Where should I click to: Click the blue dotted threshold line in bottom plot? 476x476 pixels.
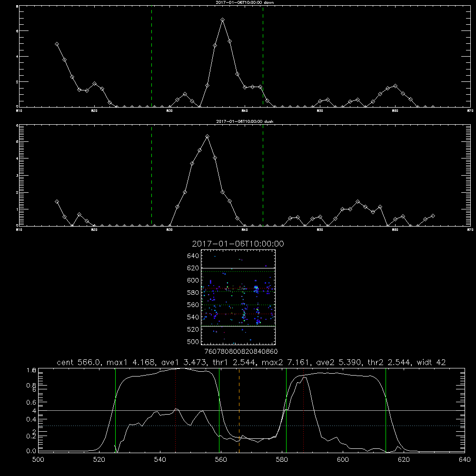click(x=251, y=426)
